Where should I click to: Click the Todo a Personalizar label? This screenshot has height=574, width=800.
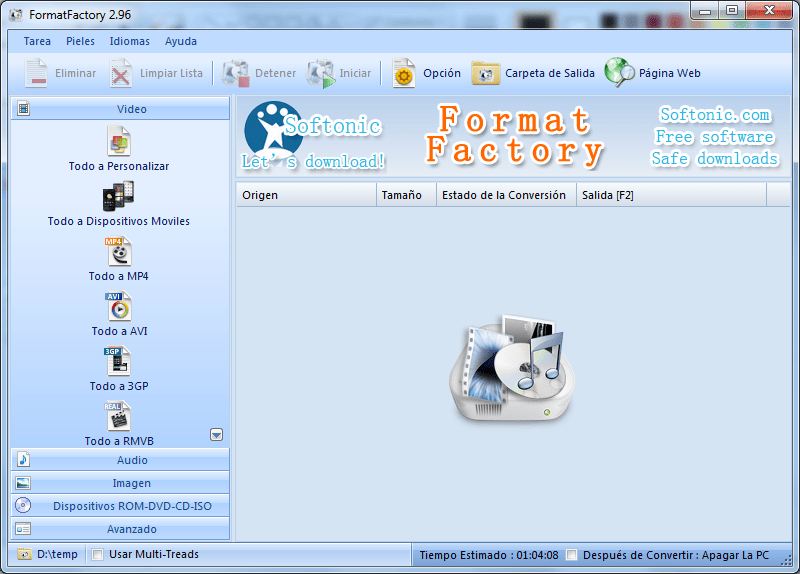[x=119, y=166]
